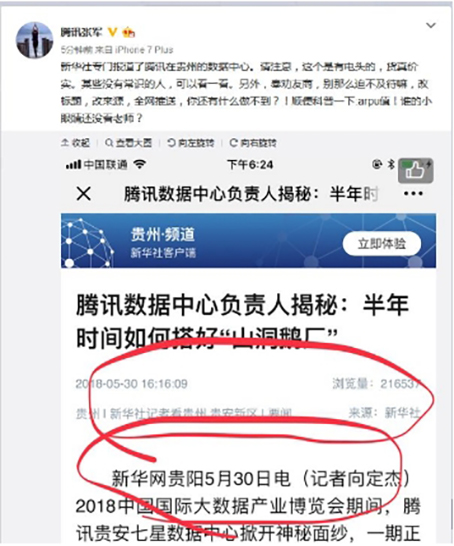Screen dimensions: 454x546
Task: Click the 立即体验 button
Action: 382,243
